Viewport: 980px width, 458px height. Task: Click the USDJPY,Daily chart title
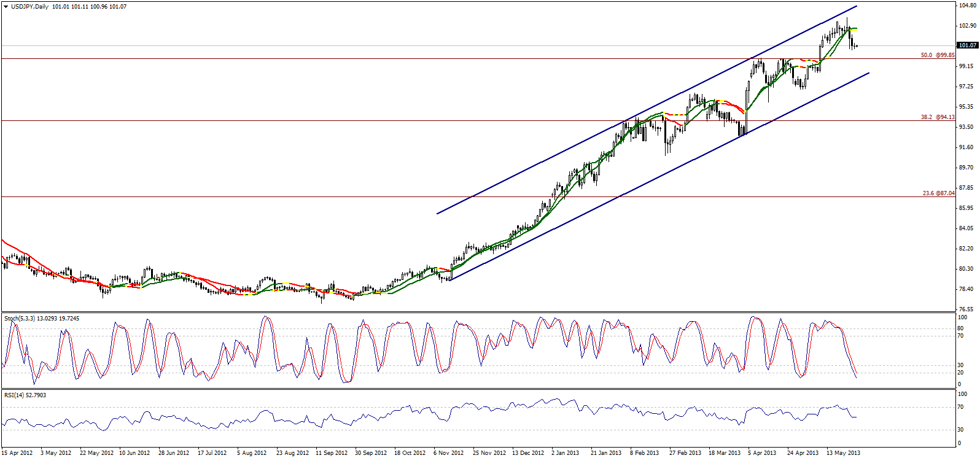click(30, 7)
